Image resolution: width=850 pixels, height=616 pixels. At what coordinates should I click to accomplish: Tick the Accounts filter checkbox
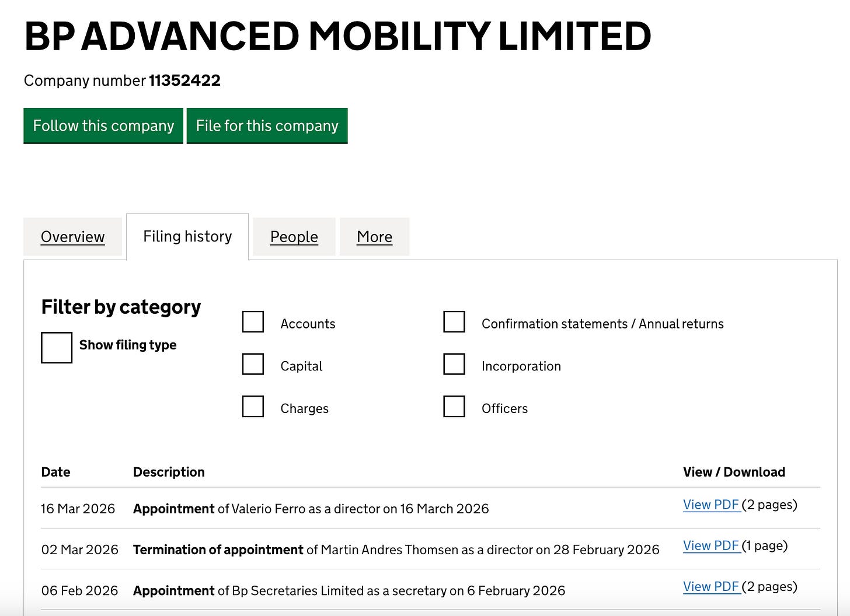point(253,321)
